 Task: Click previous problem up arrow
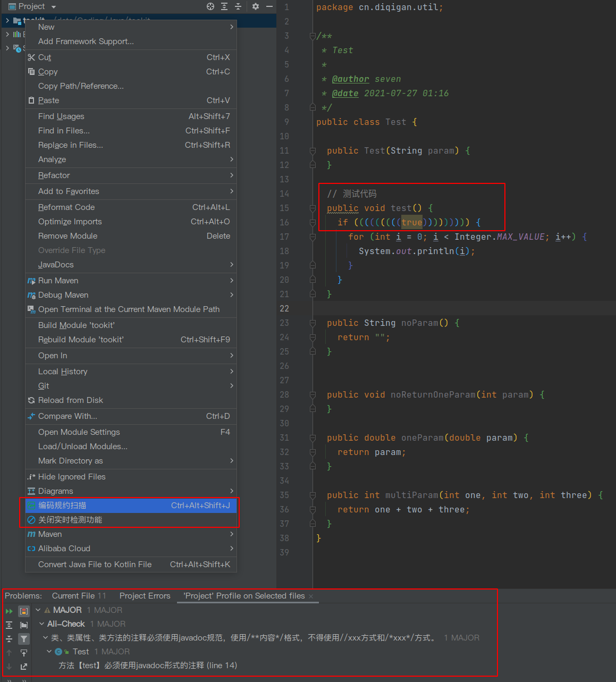coord(9,653)
